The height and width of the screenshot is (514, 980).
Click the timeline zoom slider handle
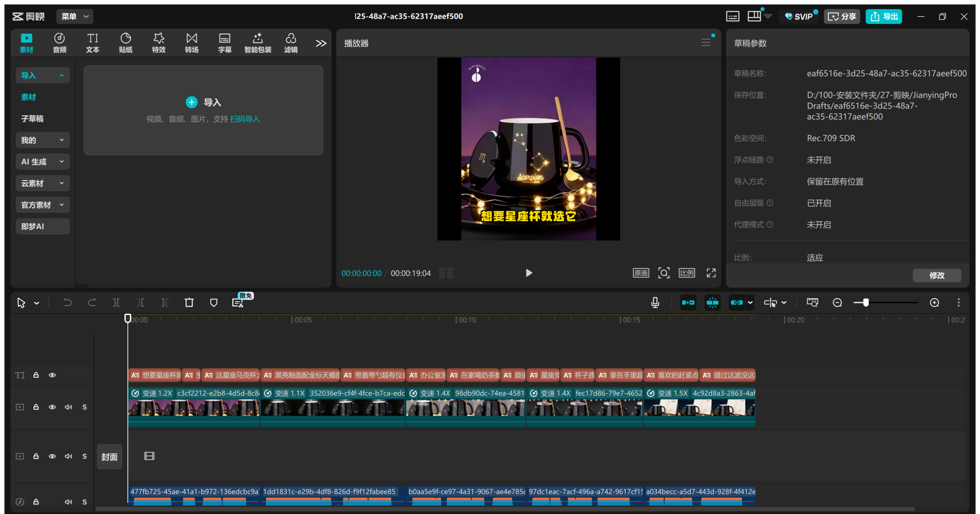point(866,303)
